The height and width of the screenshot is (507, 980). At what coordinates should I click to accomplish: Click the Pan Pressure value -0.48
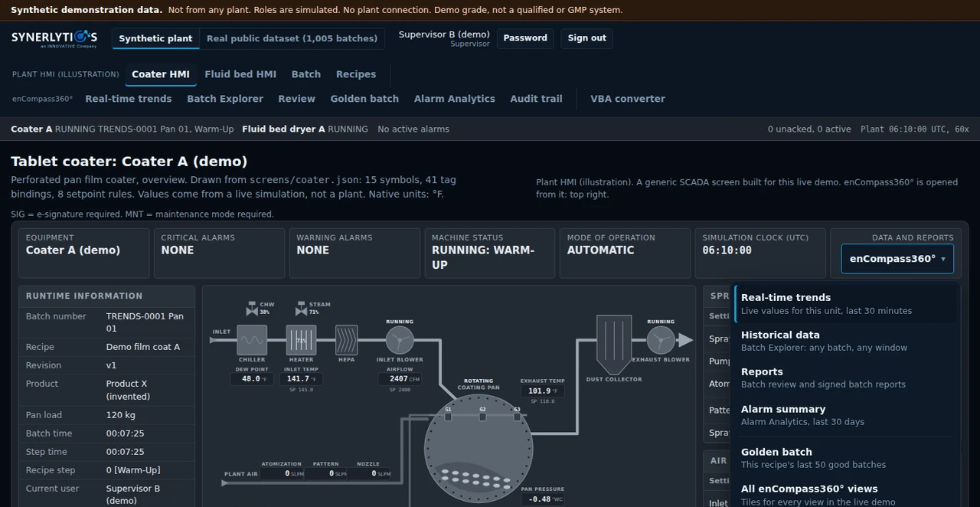[543, 499]
